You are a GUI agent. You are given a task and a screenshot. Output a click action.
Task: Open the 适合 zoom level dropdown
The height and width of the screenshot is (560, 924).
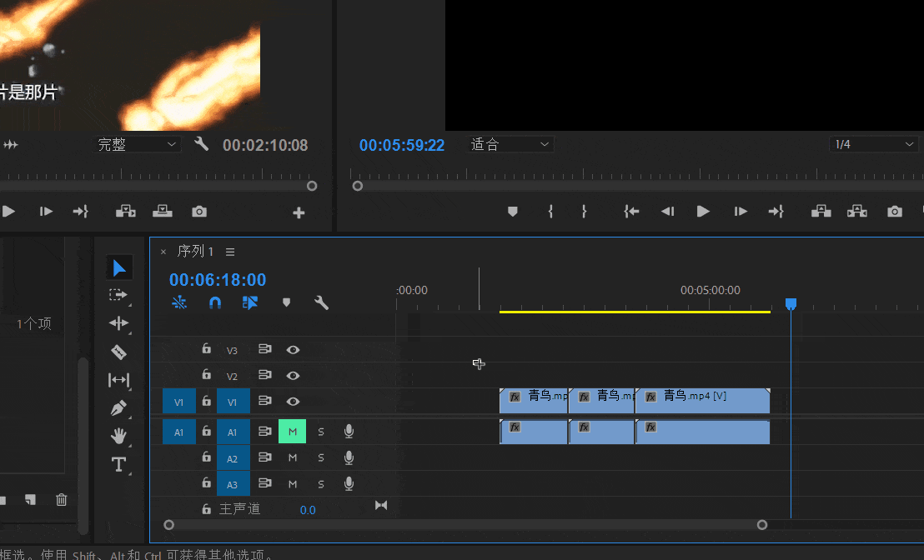pos(510,144)
